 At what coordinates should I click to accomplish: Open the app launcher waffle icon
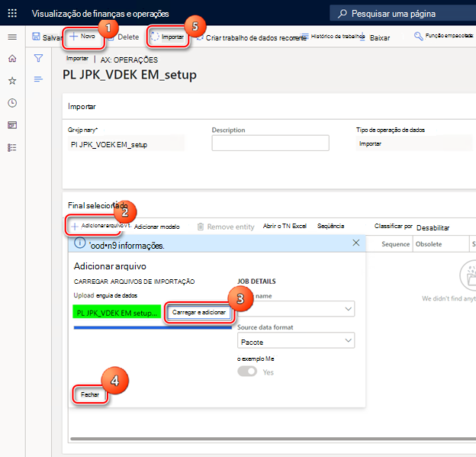point(12,13)
